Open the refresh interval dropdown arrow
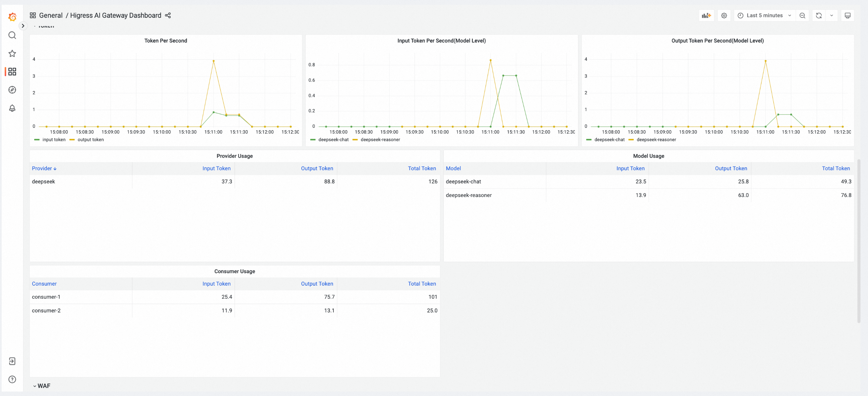Image resolution: width=868 pixels, height=396 pixels. click(x=831, y=15)
